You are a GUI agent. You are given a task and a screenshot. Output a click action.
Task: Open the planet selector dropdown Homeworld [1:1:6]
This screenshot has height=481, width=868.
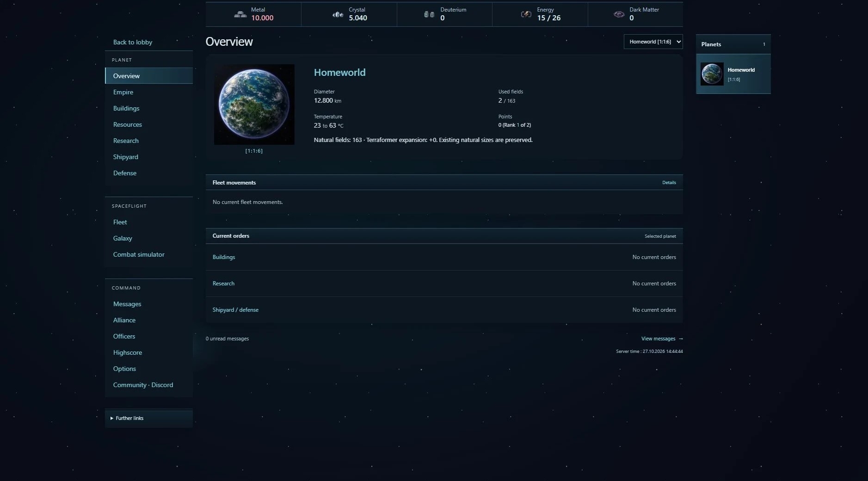tap(653, 42)
